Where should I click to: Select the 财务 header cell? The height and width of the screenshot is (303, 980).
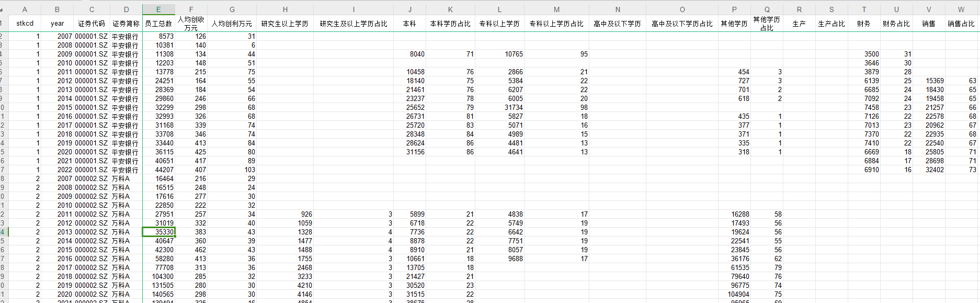864,24
